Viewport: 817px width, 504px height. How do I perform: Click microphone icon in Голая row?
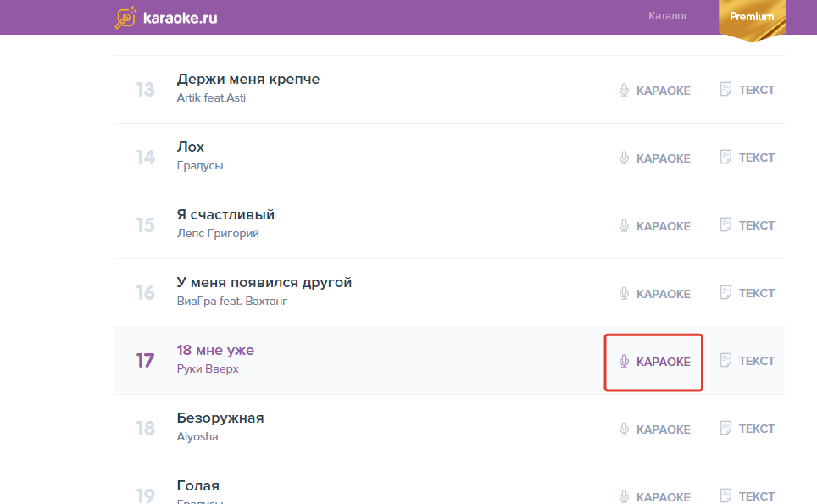click(x=624, y=496)
